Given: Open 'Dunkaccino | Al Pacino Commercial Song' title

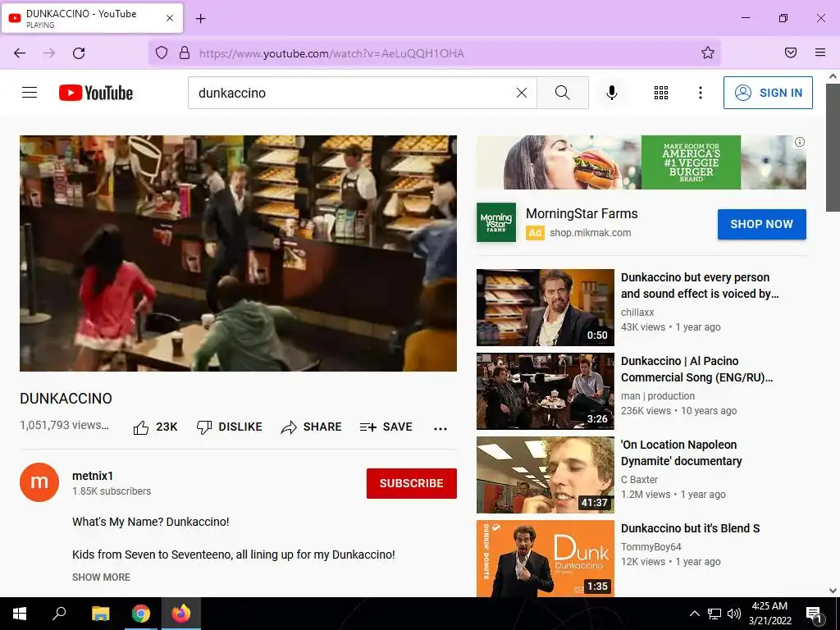Looking at the screenshot, I should (697, 369).
